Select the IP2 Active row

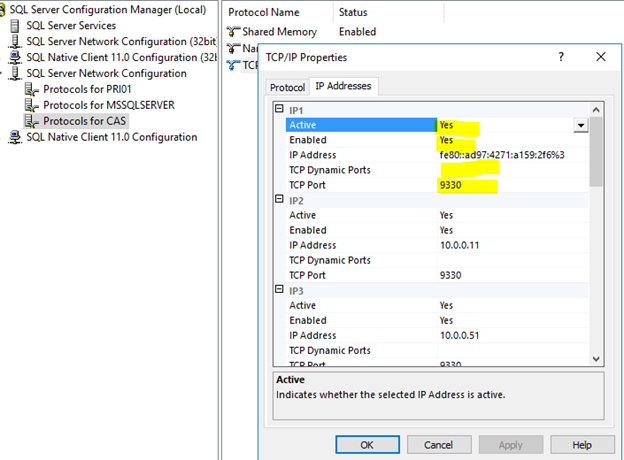[x=437, y=215]
